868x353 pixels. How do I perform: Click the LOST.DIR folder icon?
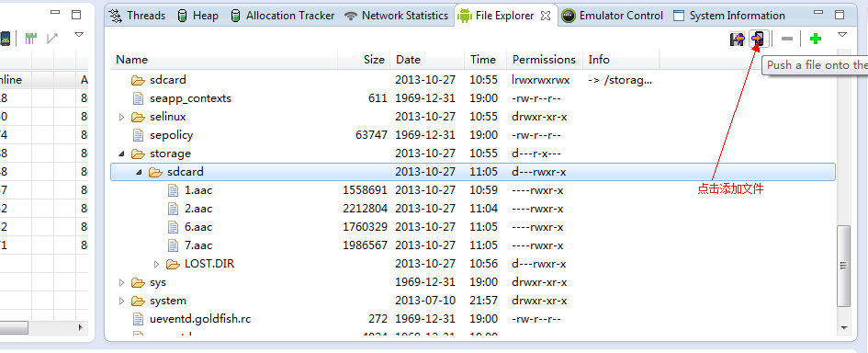tap(174, 264)
